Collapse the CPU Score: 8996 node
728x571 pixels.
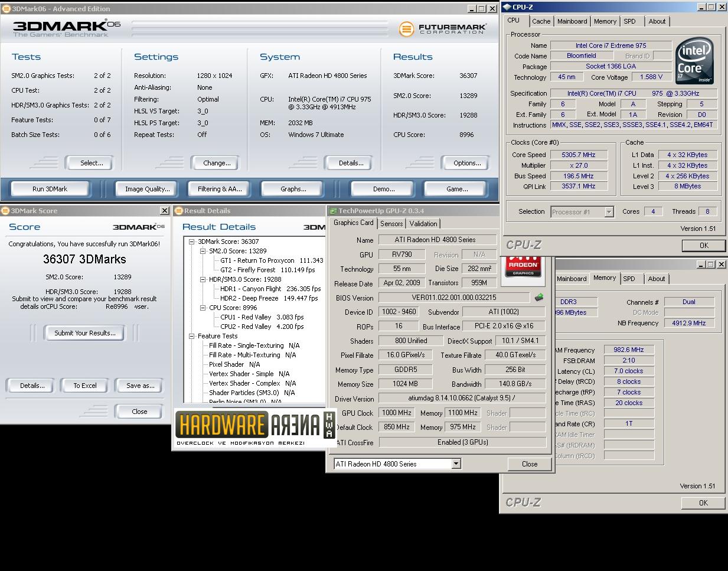pyautogui.click(x=203, y=308)
